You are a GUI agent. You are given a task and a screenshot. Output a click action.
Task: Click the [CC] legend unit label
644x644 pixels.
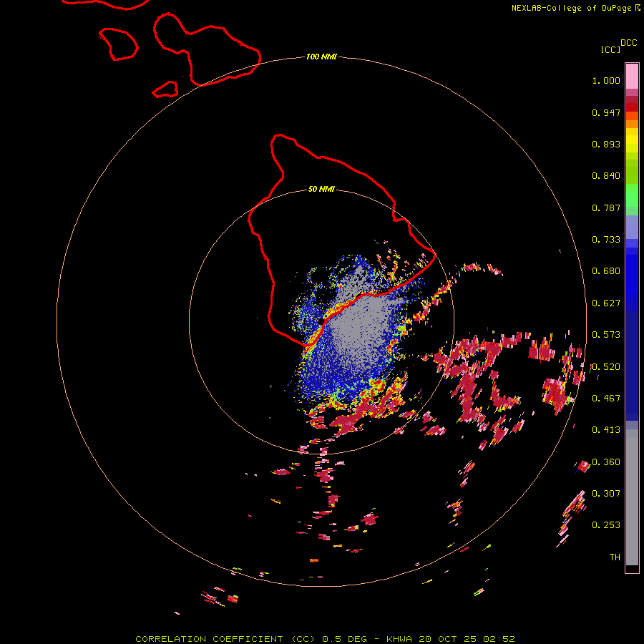(610, 49)
